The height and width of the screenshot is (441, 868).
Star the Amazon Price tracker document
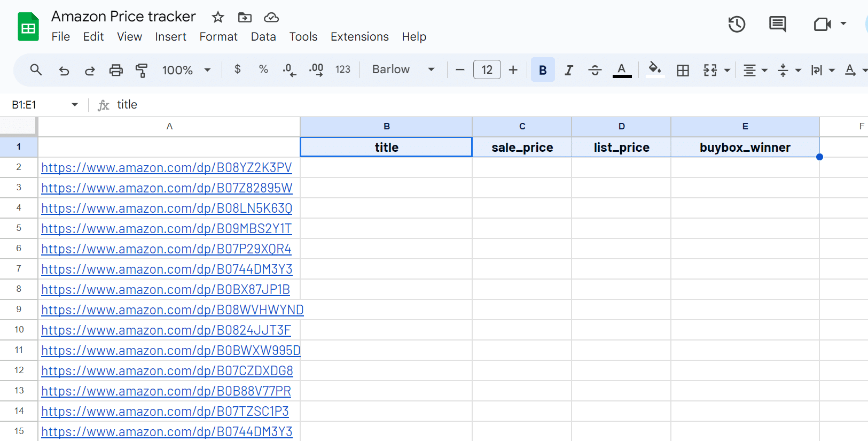click(218, 17)
